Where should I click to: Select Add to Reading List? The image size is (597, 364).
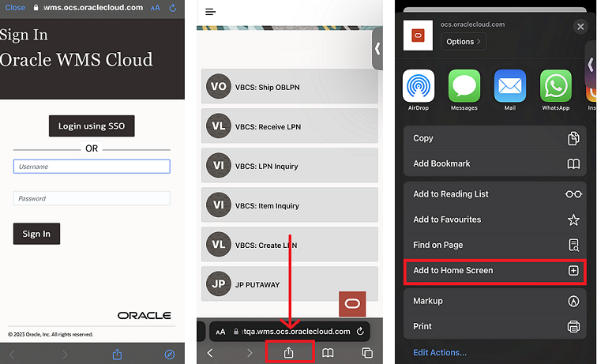pyautogui.click(x=495, y=194)
